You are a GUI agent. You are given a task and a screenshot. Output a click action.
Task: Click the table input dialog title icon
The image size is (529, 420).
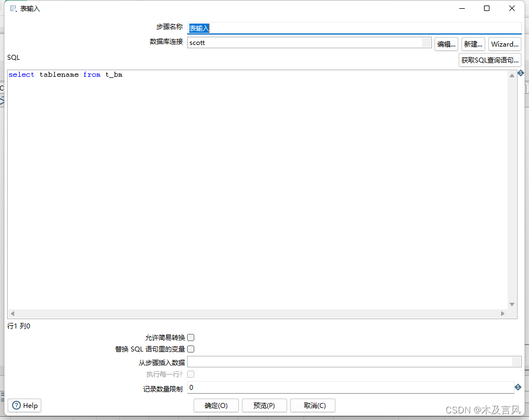coord(13,9)
